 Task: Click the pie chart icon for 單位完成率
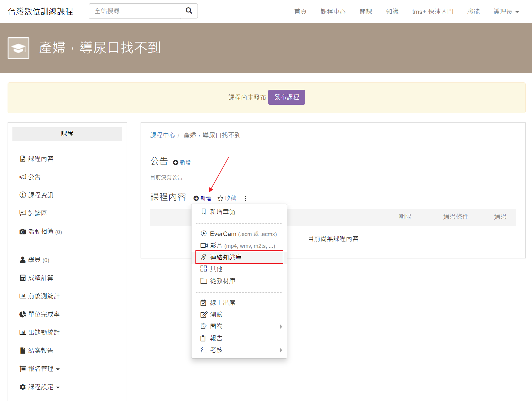[23, 314]
